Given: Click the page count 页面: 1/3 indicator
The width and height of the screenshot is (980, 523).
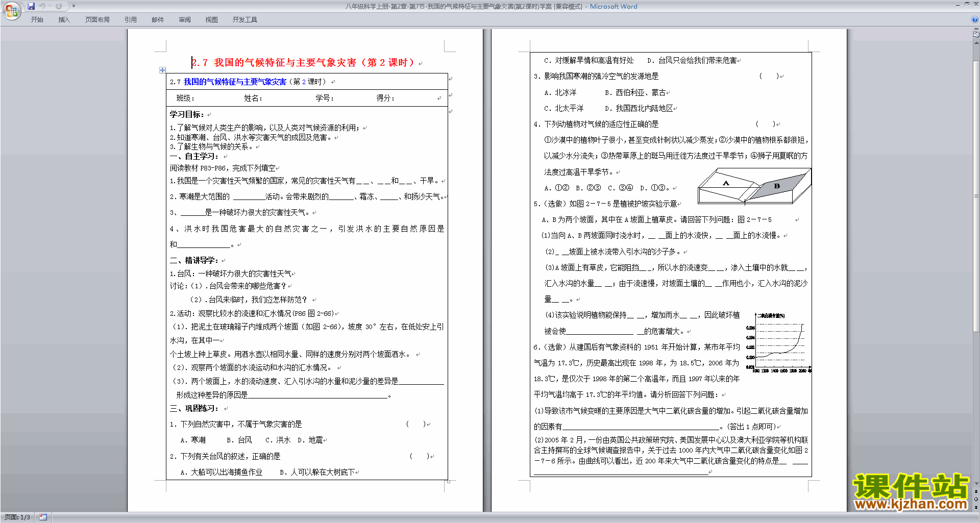Looking at the screenshot, I should (x=17, y=517).
